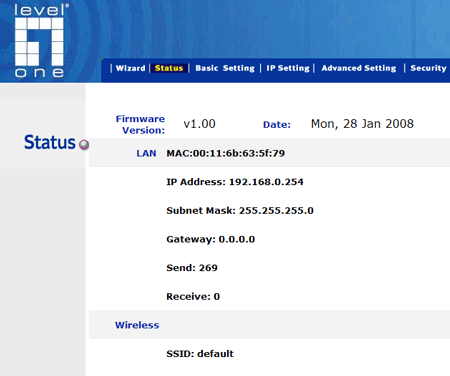Click the firmware version v1.00 value
This screenshot has height=376, width=450.
click(x=199, y=124)
